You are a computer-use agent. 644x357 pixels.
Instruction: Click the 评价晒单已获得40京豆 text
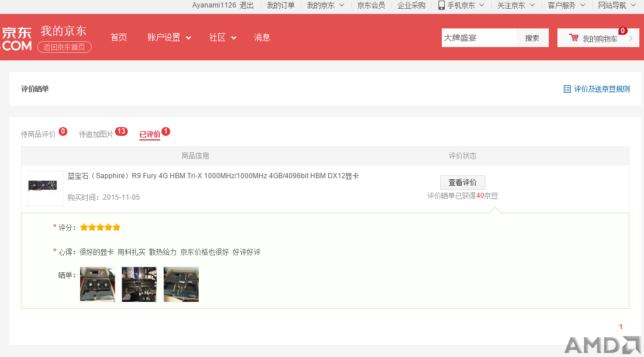462,196
